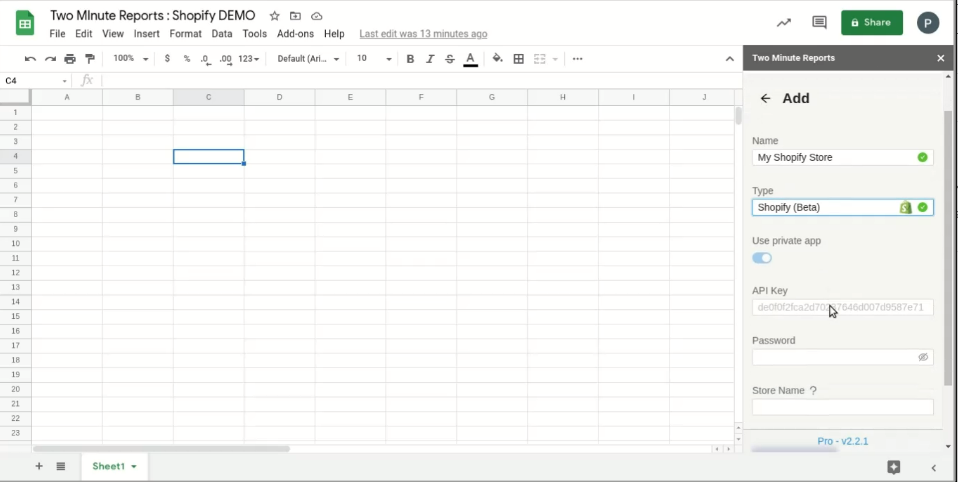Open the all sheets list icon

coord(60,466)
